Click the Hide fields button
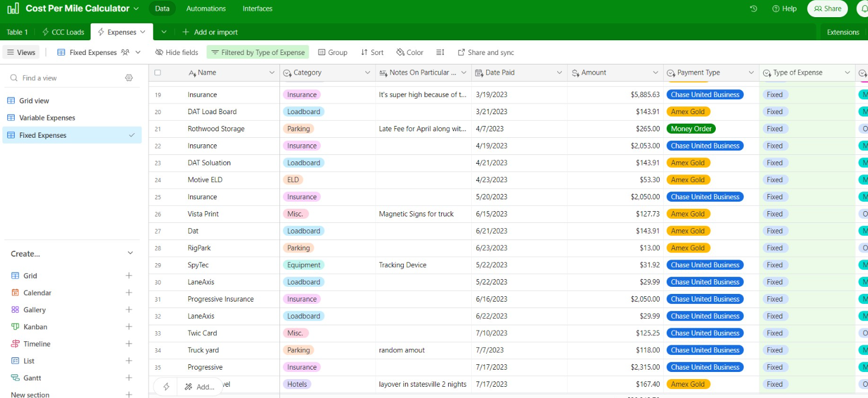The image size is (868, 398). click(176, 53)
